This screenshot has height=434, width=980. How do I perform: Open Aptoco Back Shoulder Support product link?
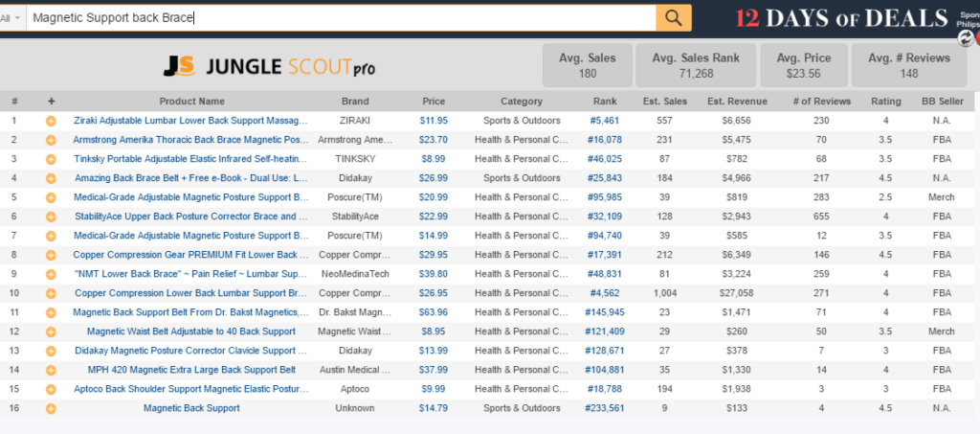[x=190, y=389]
